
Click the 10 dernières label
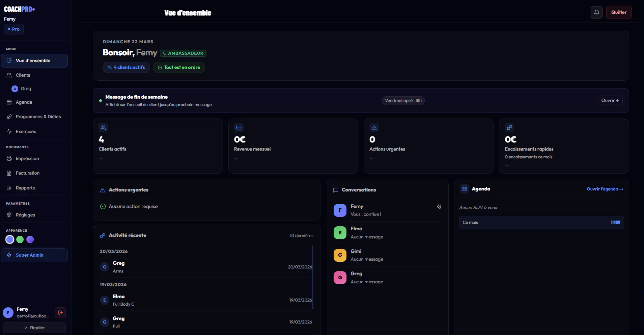pos(302,236)
